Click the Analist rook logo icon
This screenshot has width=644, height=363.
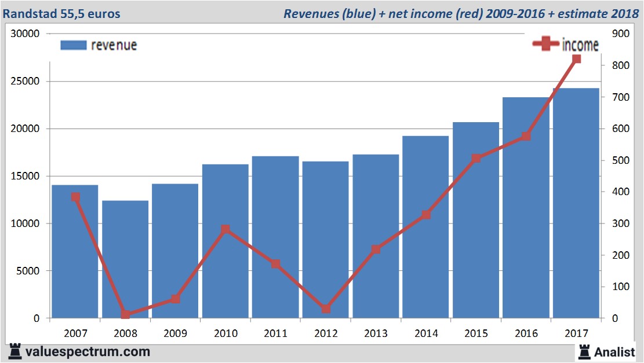tap(584, 351)
